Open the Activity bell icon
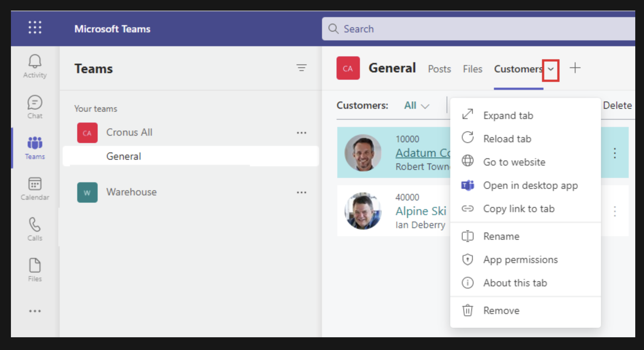 tap(35, 66)
